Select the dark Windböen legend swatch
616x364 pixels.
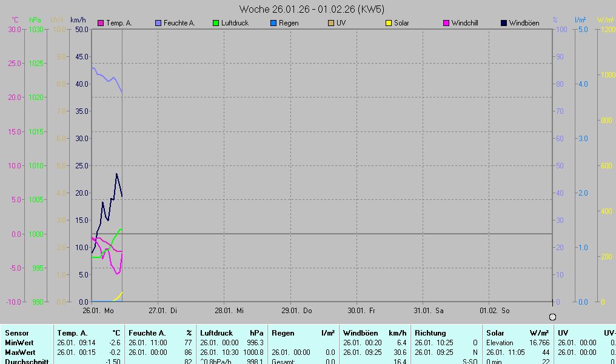[504, 24]
